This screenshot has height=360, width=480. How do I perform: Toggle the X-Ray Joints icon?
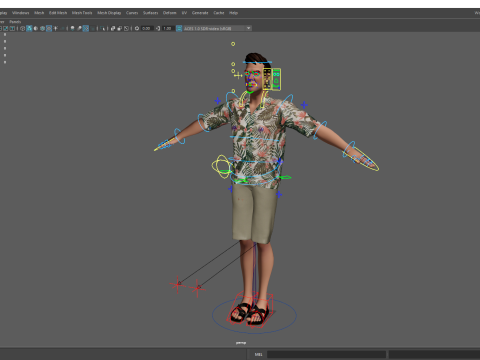tap(126, 28)
